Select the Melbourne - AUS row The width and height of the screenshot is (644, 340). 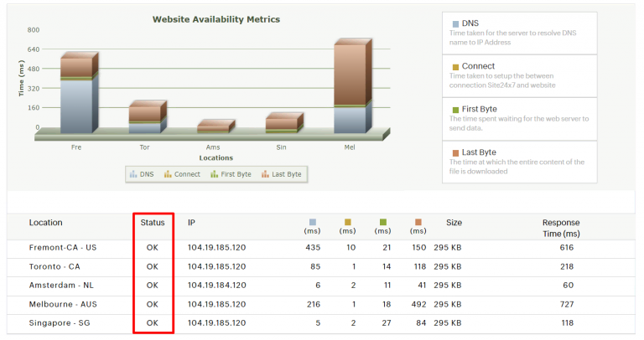[x=321, y=304]
